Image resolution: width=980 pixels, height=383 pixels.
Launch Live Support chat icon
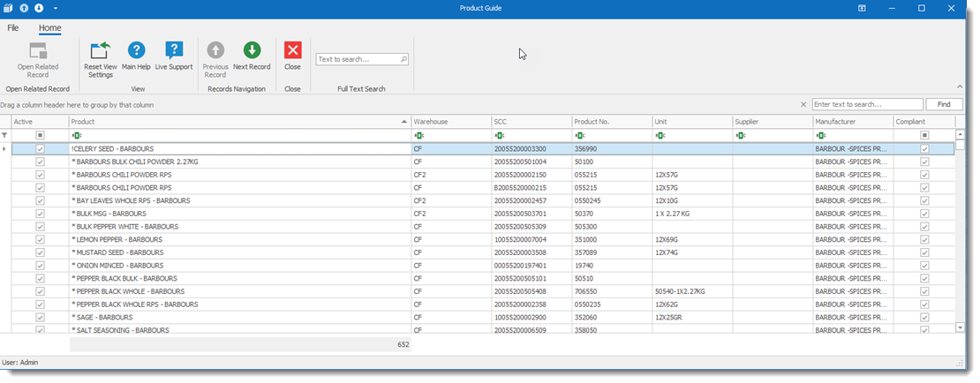click(174, 50)
